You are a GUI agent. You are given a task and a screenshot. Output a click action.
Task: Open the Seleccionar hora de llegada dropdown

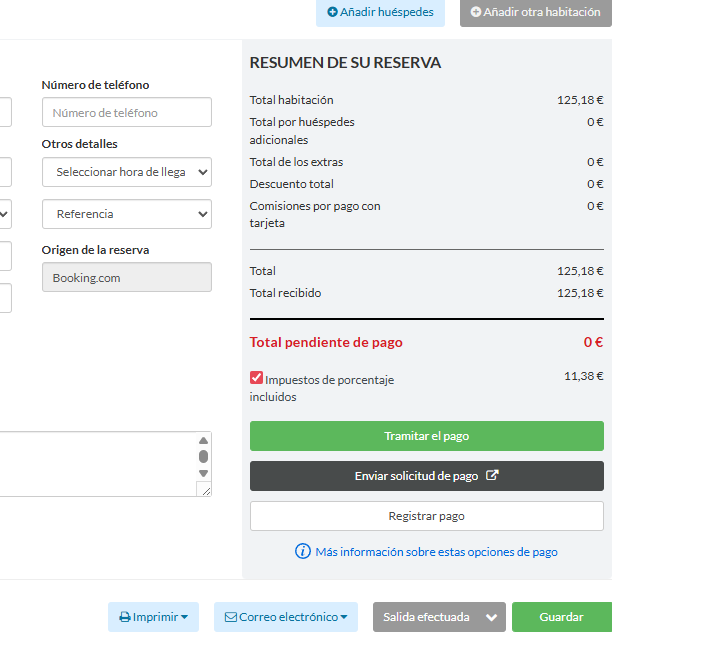[127, 172]
